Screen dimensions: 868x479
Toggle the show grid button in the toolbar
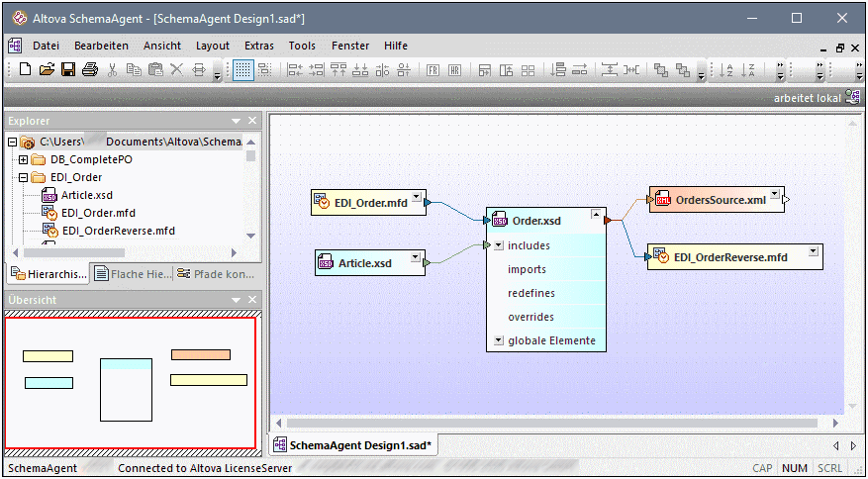(x=241, y=70)
